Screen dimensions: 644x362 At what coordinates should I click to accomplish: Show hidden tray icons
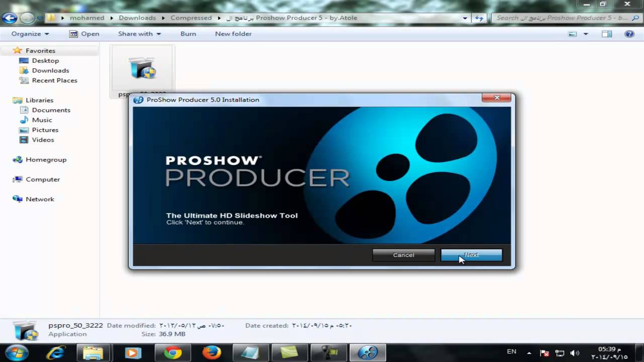(529, 352)
